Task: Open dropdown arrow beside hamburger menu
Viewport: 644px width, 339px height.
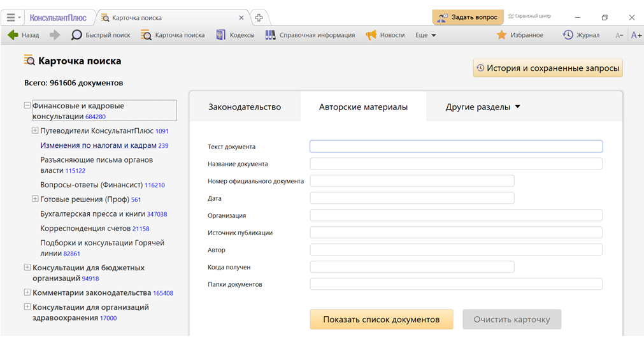Action: click(x=19, y=18)
